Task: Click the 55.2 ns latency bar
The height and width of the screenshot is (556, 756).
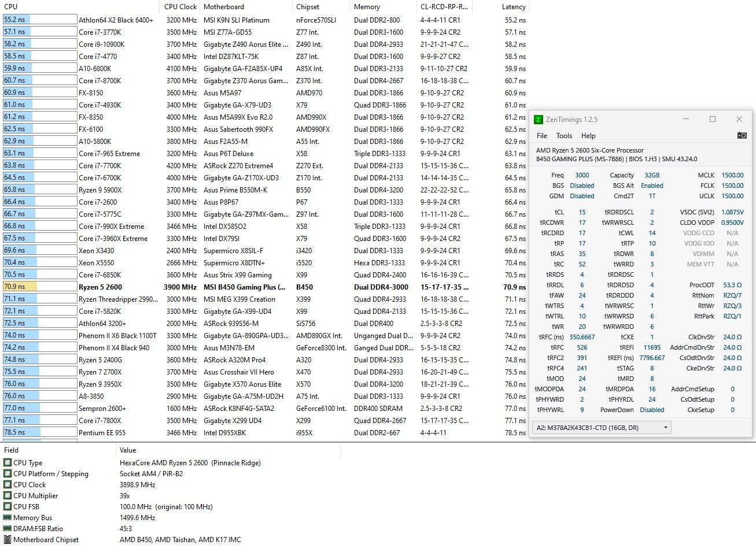Action: click(x=17, y=20)
